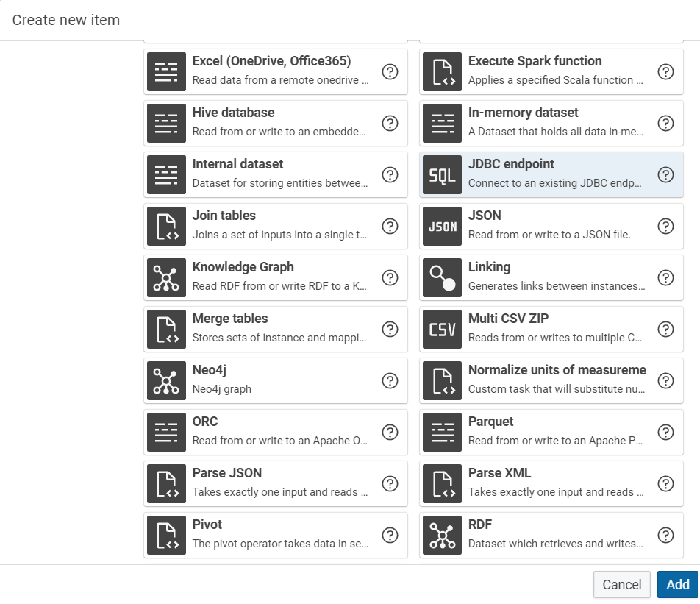
Task: Select Normalize units of measurement item
Action: (x=555, y=380)
